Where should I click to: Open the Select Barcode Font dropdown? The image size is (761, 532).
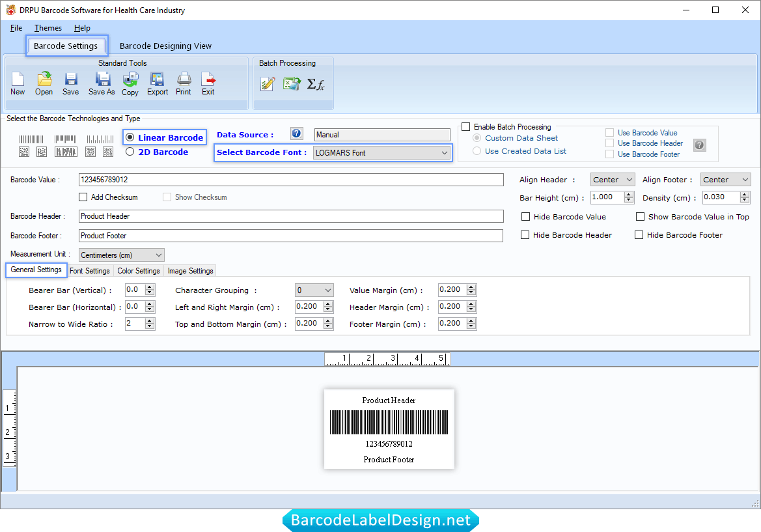coord(382,153)
